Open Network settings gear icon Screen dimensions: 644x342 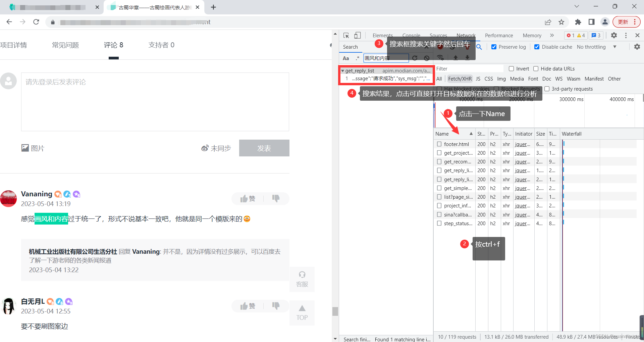coord(637,47)
